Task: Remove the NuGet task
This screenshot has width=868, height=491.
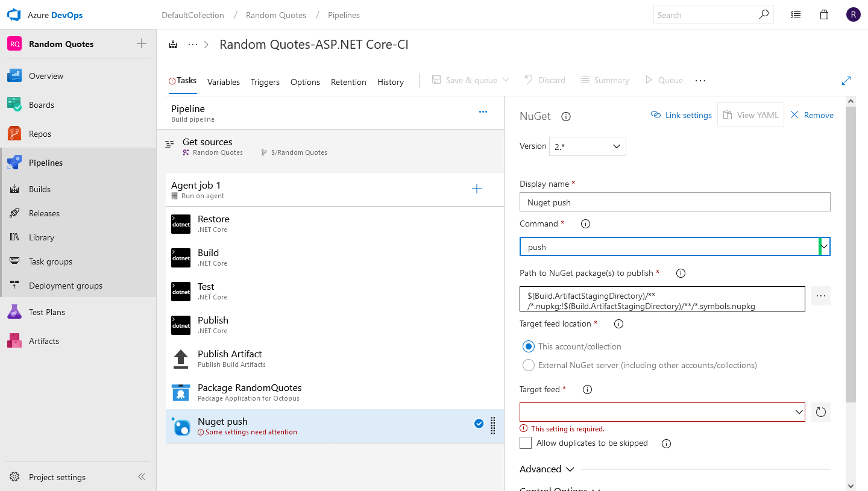Action: click(x=812, y=115)
